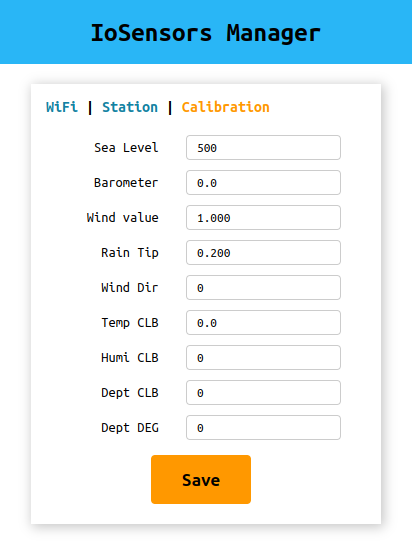Click the IoSensors Manager header title
The image size is (412, 556).
[206, 33]
